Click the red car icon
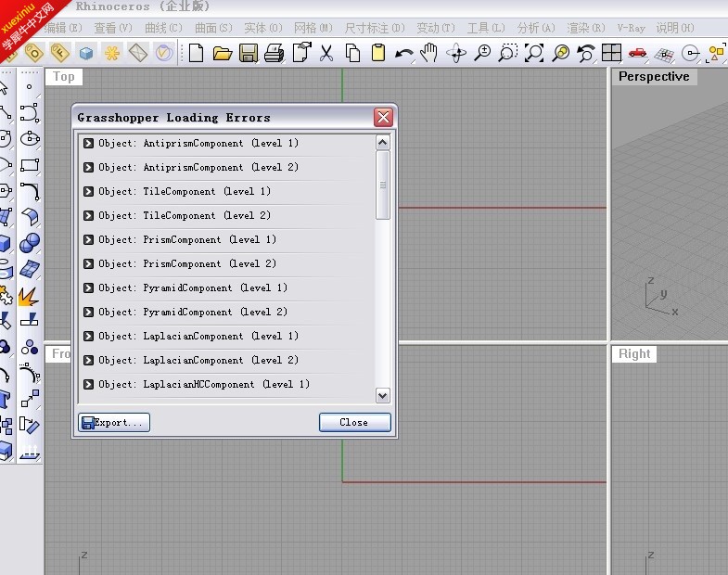Viewport: 728px width, 575px height. [637, 53]
